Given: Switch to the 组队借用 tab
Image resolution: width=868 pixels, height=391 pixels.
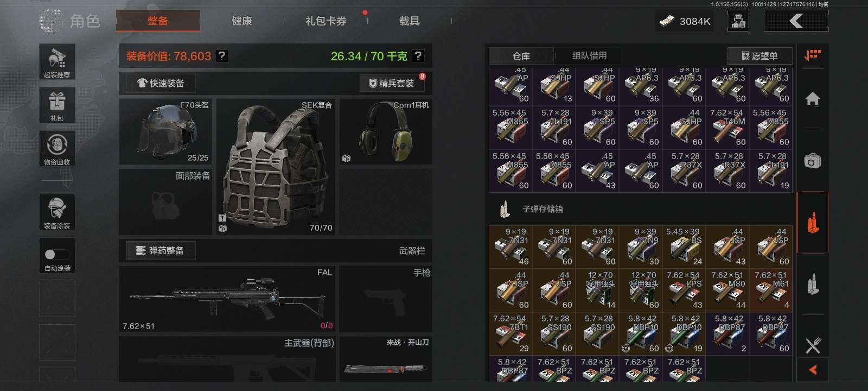Looking at the screenshot, I should (x=589, y=55).
